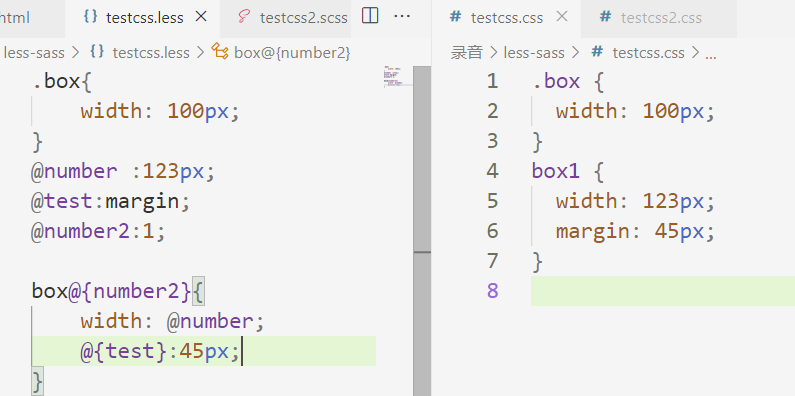Close the testcss.css tab
This screenshot has width=795, height=396.
(x=562, y=17)
